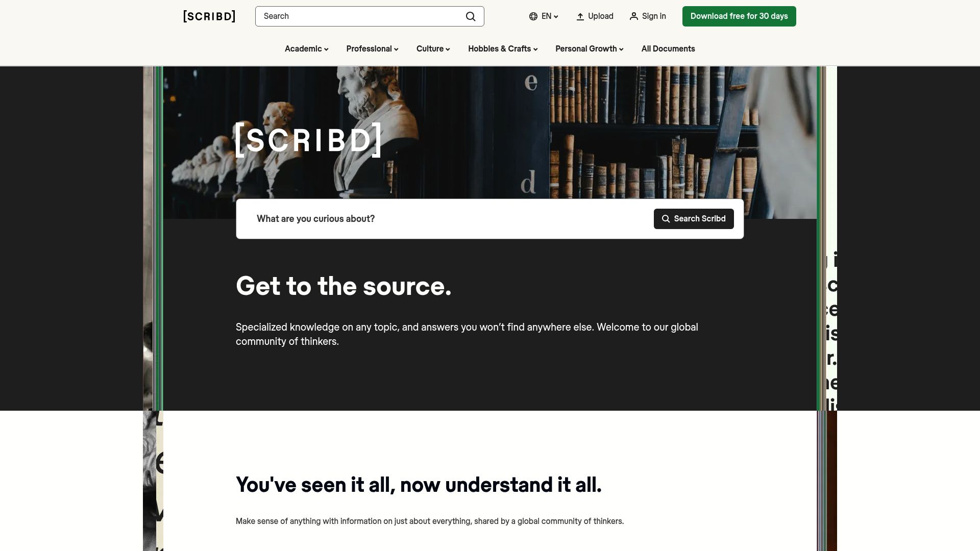Open the Personal Growth dropdown
The image size is (980, 551).
(589, 49)
